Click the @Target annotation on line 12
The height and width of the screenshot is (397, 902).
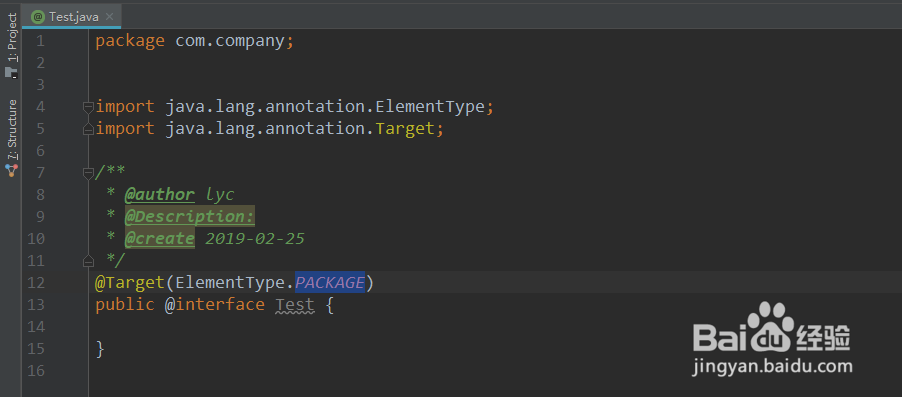(x=131, y=283)
